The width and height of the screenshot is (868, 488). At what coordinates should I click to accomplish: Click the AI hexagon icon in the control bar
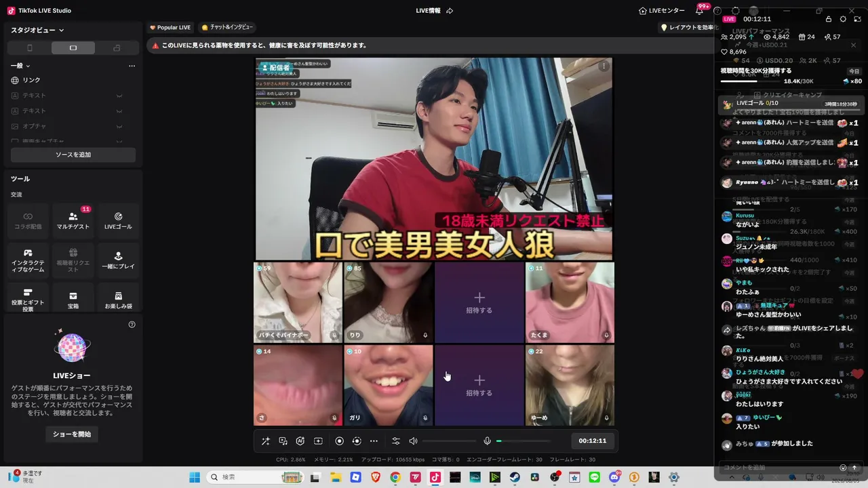(x=300, y=441)
